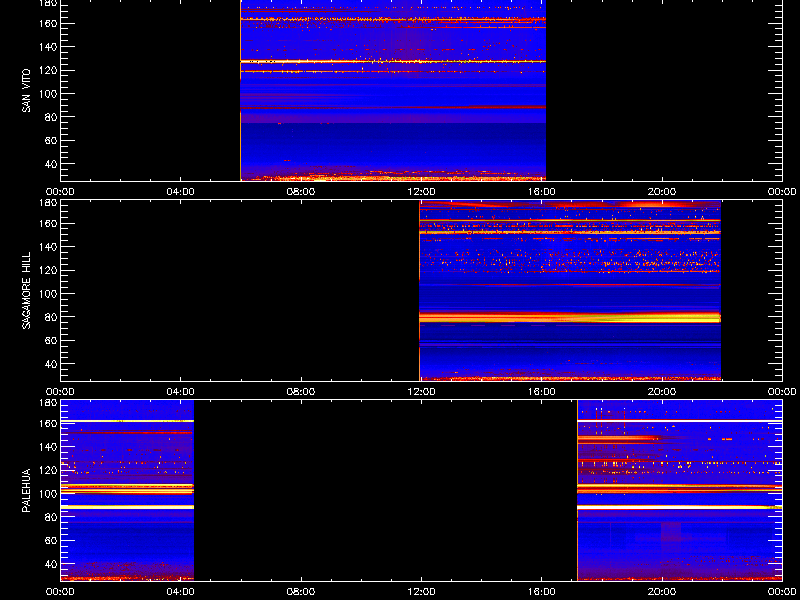
Task: Click 08:00 time label under Sagamore Hill panel
Action: pos(301,392)
